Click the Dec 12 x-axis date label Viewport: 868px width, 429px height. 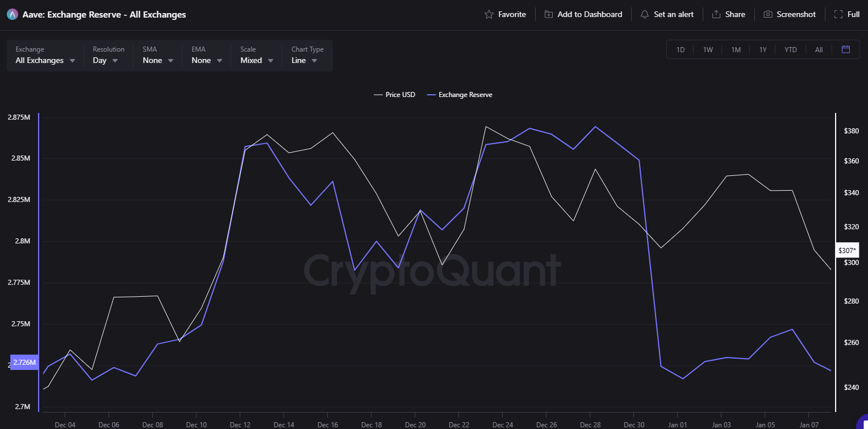click(x=240, y=424)
